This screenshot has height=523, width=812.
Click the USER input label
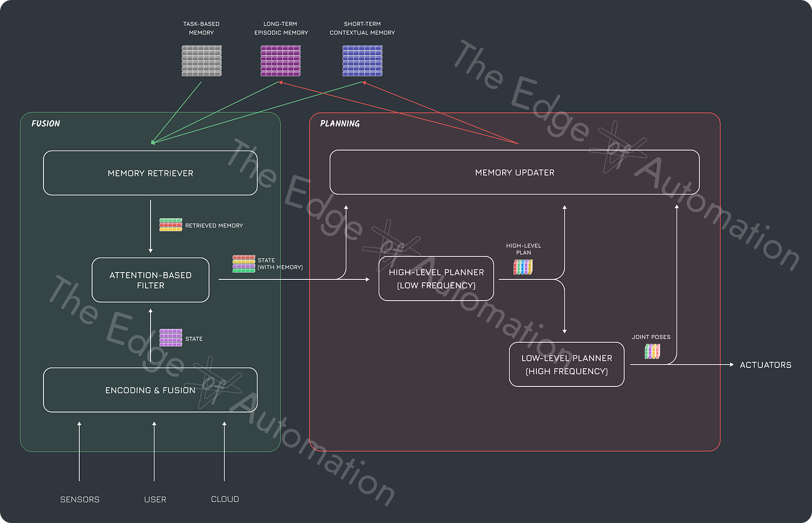coord(155,499)
